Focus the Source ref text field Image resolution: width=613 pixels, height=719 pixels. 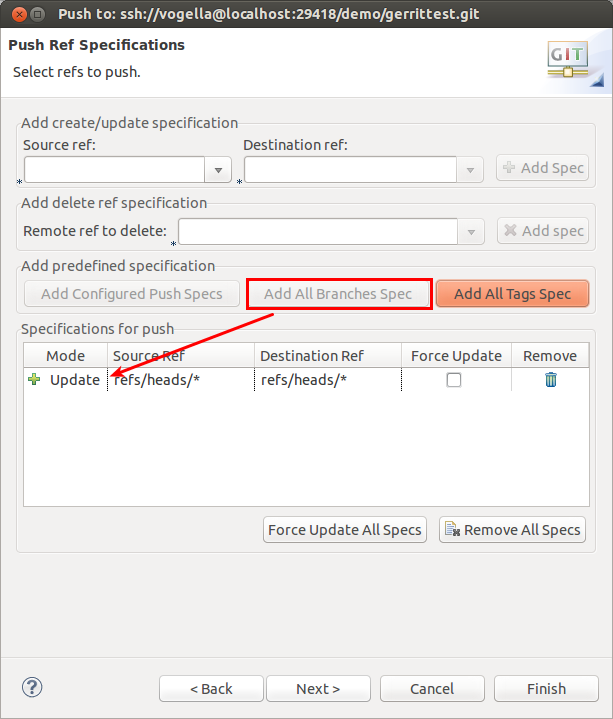pos(115,170)
